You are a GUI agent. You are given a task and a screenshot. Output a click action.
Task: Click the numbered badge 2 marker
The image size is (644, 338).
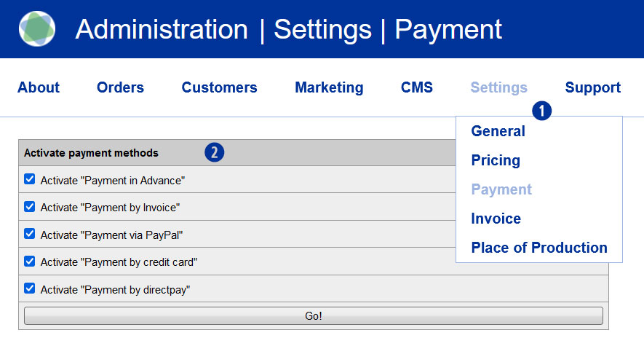click(214, 152)
